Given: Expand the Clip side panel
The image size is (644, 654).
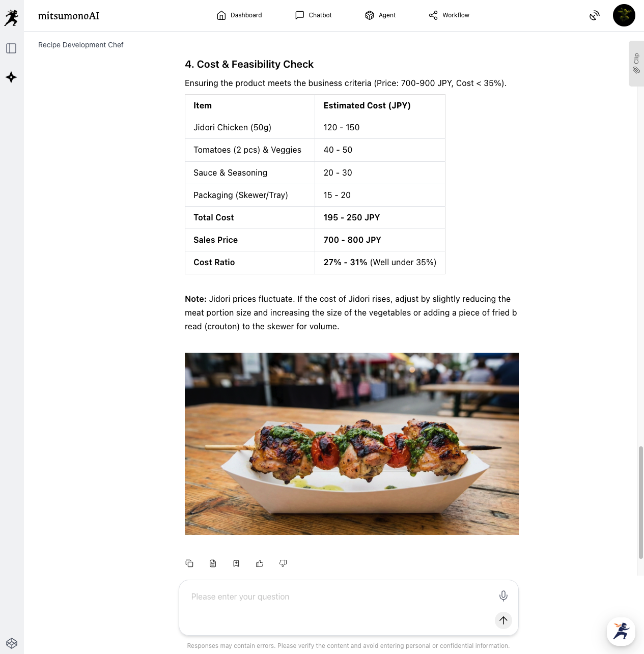Looking at the screenshot, I should (x=636, y=64).
